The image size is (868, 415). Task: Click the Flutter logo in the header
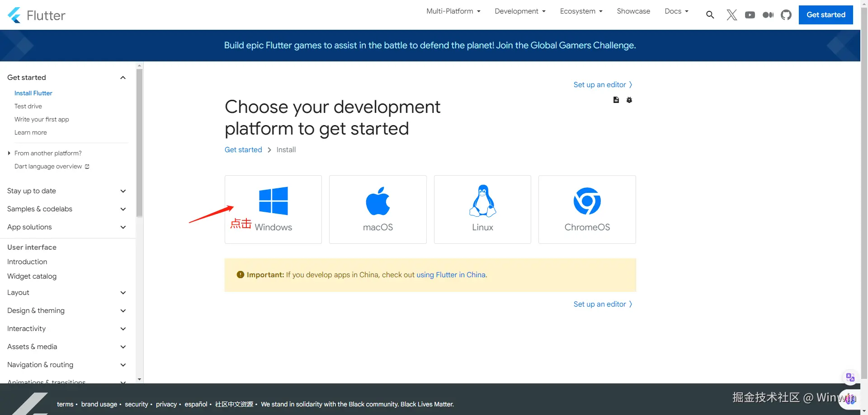coord(37,15)
